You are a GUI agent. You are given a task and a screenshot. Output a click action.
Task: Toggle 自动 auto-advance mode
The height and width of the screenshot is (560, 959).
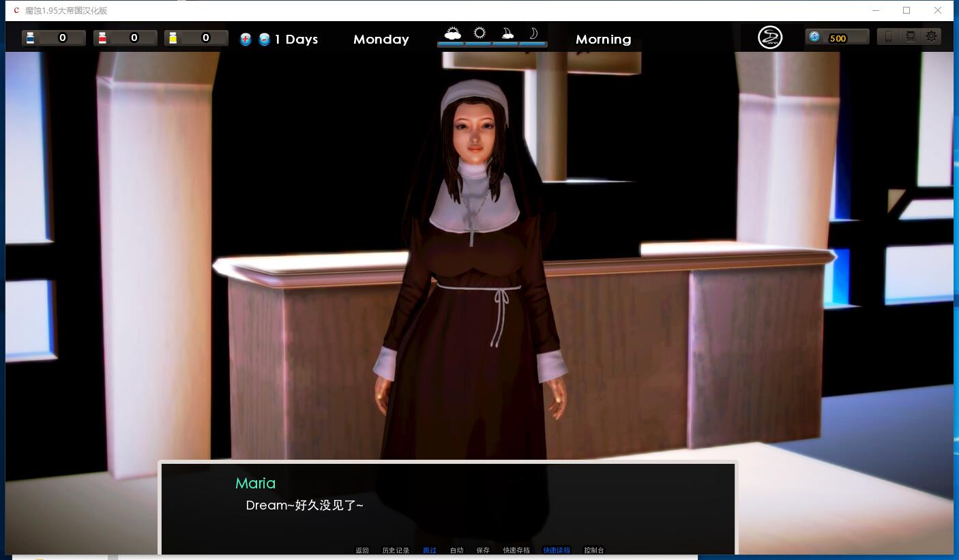point(456,550)
